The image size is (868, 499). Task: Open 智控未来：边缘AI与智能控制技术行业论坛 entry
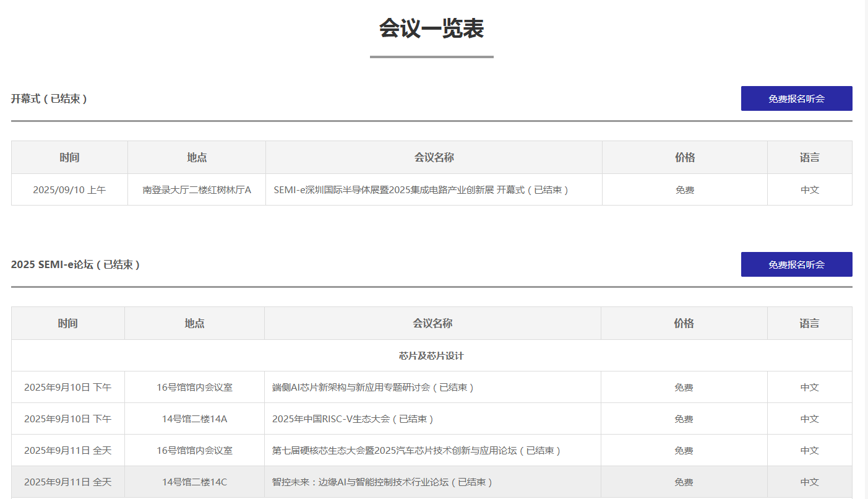pos(382,482)
